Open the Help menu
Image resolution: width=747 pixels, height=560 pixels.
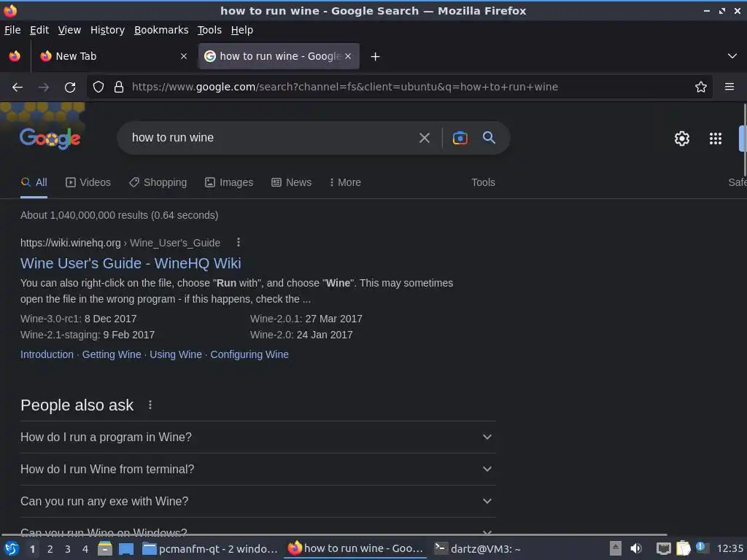click(x=241, y=30)
